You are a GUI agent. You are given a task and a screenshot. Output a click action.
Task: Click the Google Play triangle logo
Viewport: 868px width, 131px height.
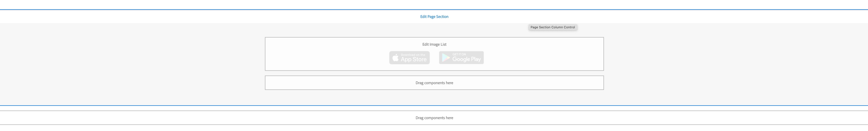point(445,58)
